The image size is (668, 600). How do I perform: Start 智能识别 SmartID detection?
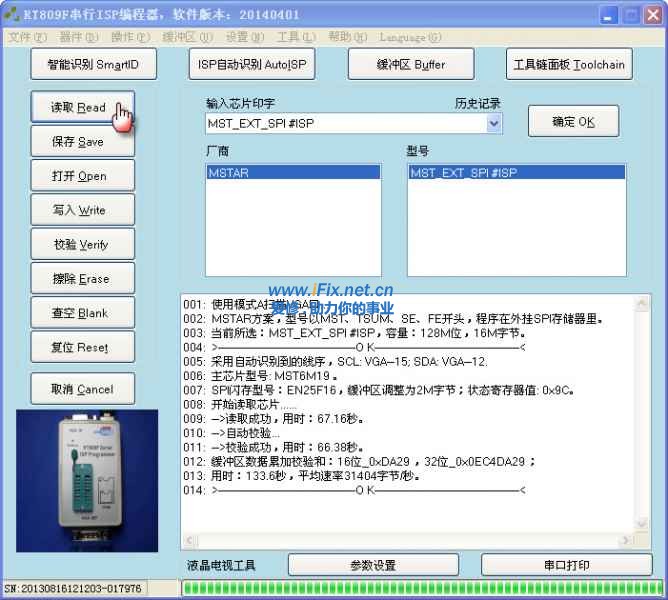pos(92,65)
